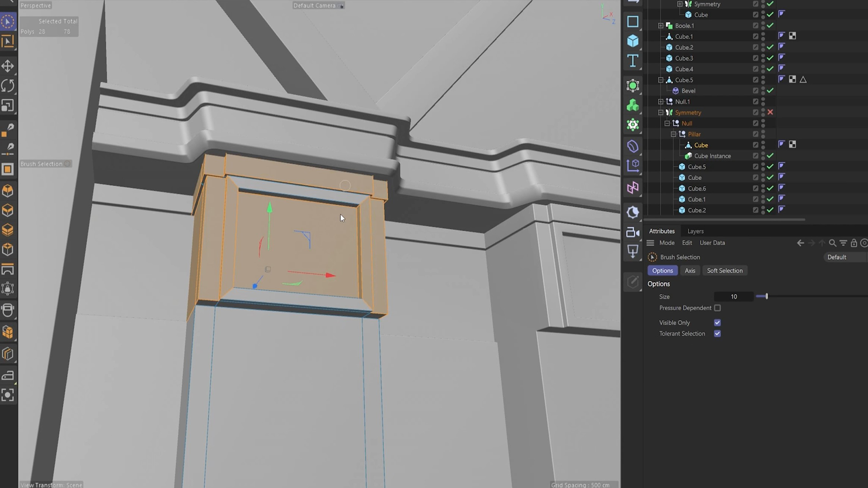Expand the Null.1 object tree
The image size is (868, 488).
pos(660,102)
